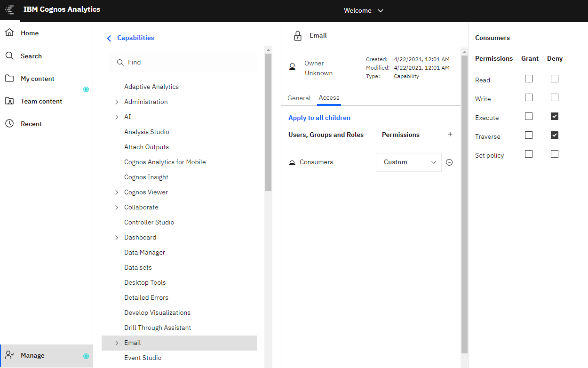Open Home from the sidebar

point(47,33)
